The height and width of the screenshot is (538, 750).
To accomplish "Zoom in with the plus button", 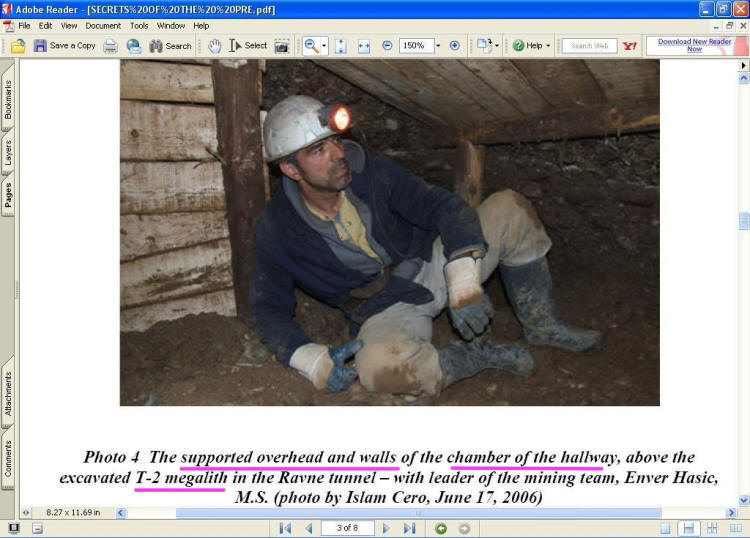I will (x=455, y=46).
